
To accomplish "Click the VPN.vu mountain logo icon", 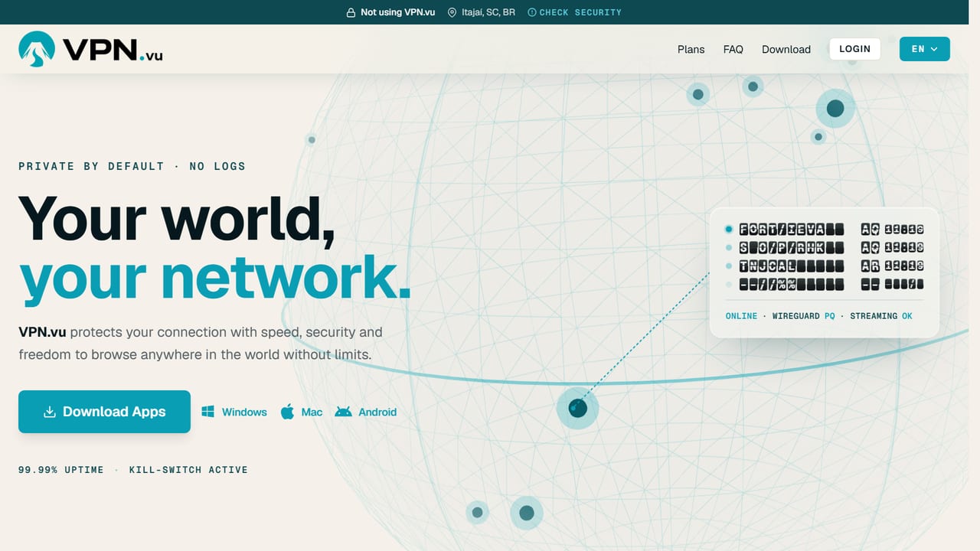I will click(37, 49).
